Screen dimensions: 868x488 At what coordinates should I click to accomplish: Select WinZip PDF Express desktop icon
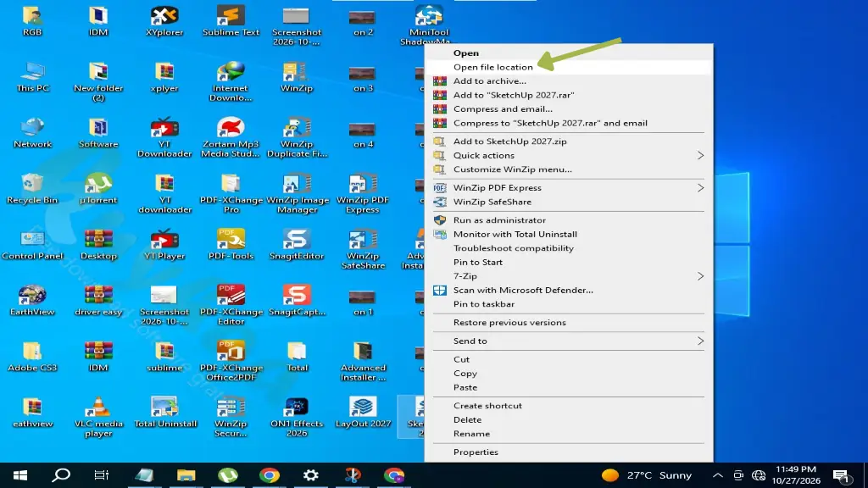[363, 194]
